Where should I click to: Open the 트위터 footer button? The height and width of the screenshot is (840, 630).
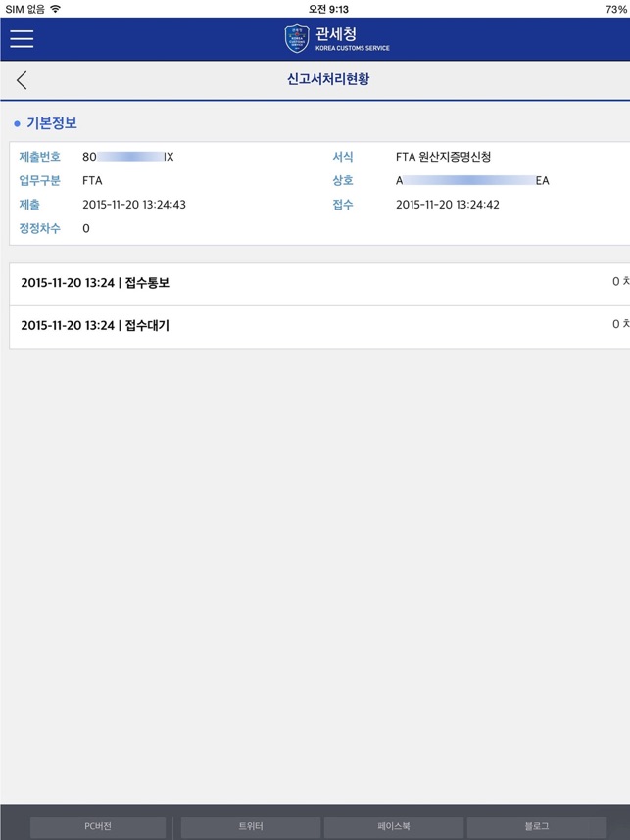point(251,826)
